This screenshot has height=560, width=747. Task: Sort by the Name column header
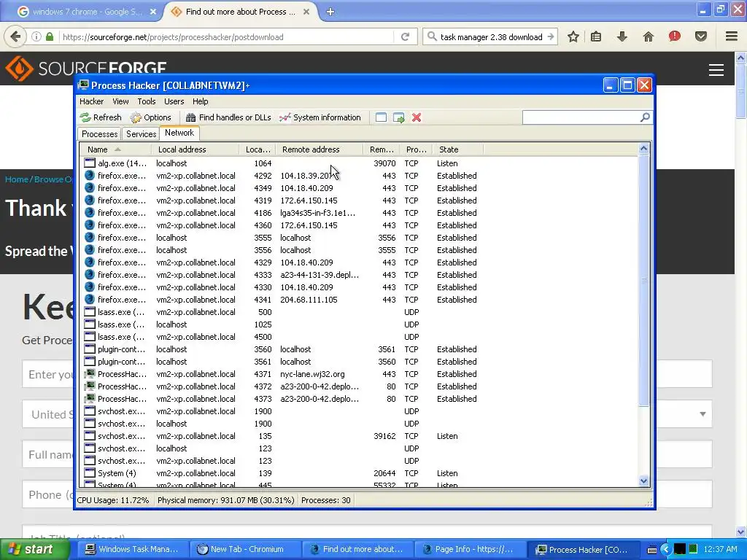pyautogui.click(x=116, y=149)
